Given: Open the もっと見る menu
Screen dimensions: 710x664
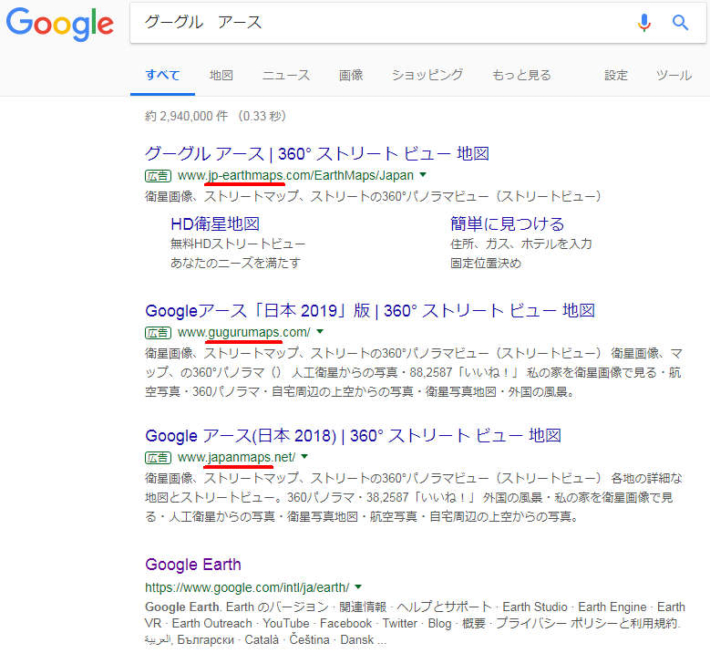Looking at the screenshot, I should 522,75.
